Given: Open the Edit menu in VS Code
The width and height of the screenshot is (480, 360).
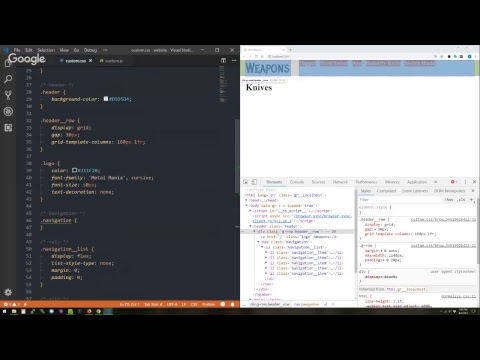Looking at the screenshot, I should pos(29,50).
